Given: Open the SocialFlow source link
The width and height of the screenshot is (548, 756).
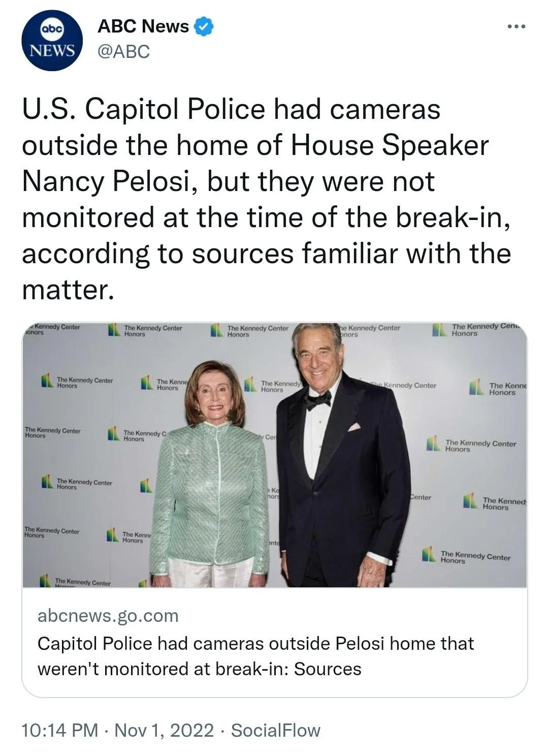Looking at the screenshot, I should 276,731.
